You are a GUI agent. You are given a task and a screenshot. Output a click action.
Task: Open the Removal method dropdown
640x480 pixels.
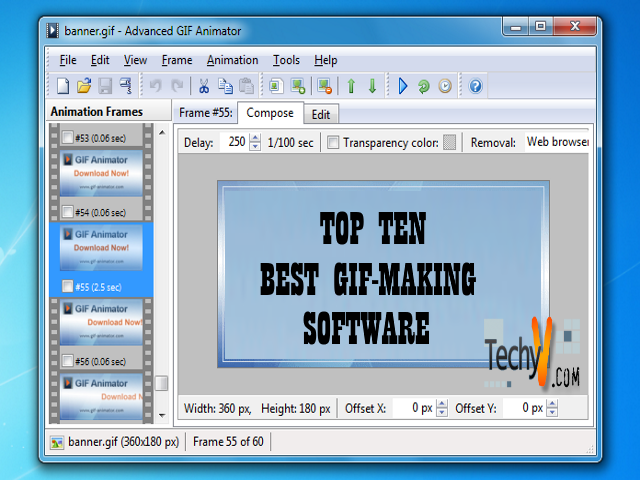(x=557, y=143)
